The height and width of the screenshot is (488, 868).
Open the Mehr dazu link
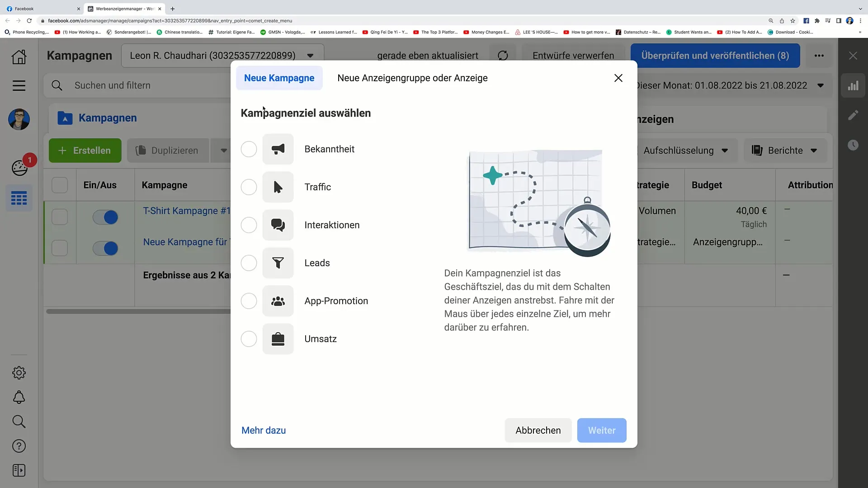(x=264, y=430)
